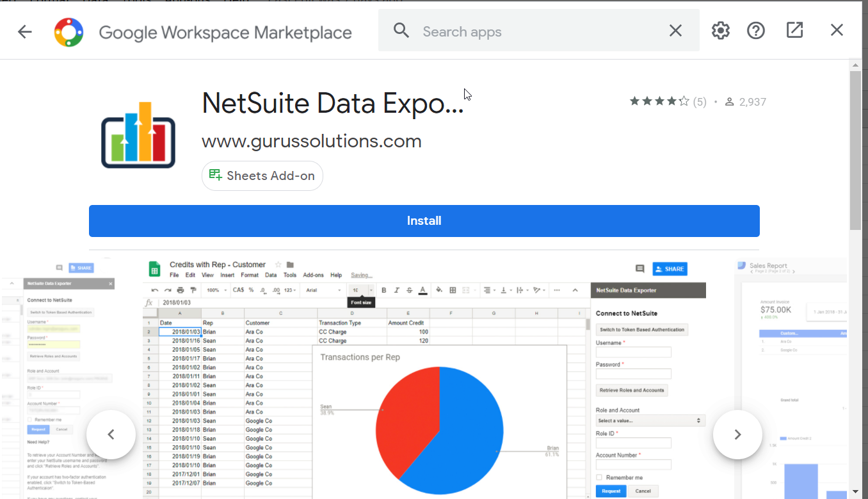Open the Add-ons menu in the preview
Image resolution: width=868 pixels, height=499 pixels.
313,274
